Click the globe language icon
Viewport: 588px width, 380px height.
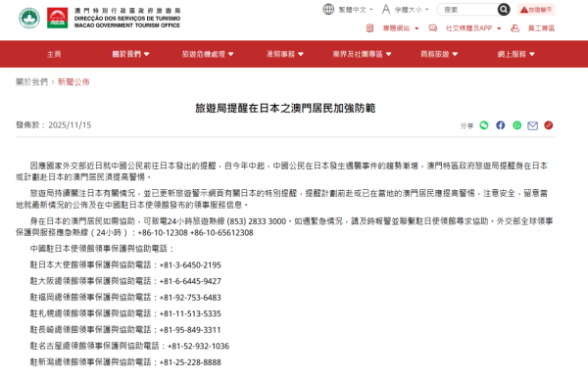[x=328, y=9]
